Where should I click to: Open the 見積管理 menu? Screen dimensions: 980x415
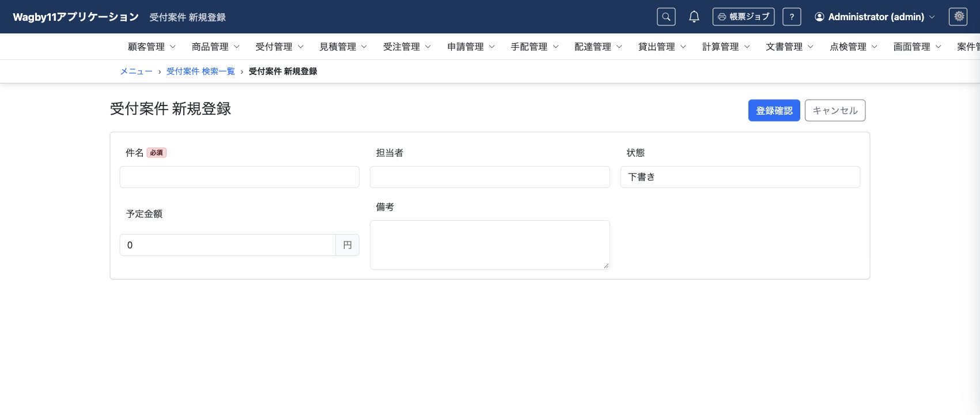pos(343,47)
